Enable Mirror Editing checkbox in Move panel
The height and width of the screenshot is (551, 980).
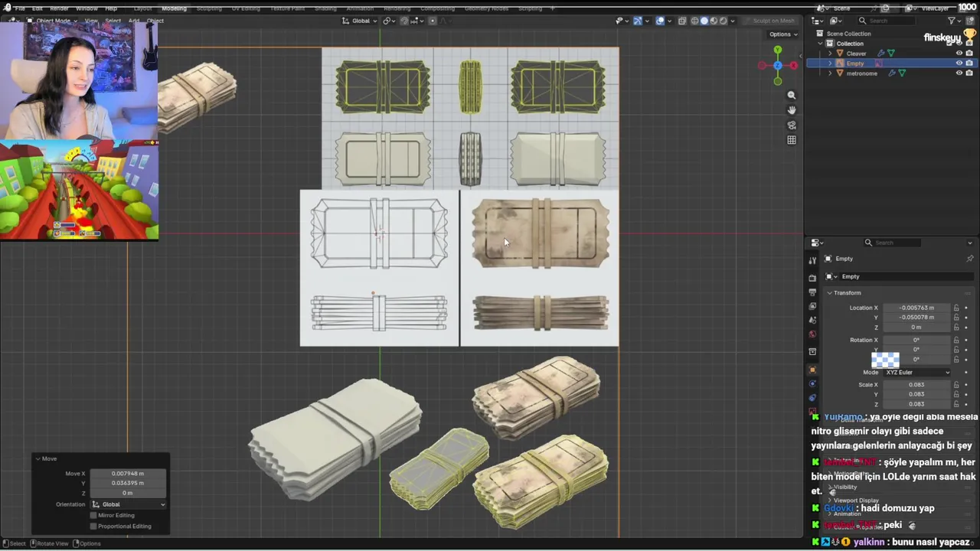pos(94,515)
